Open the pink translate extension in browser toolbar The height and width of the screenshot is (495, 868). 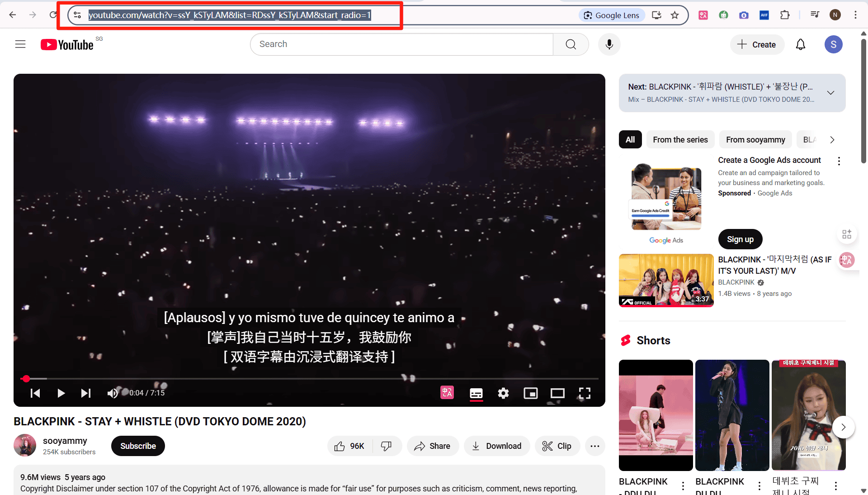point(703,15)
